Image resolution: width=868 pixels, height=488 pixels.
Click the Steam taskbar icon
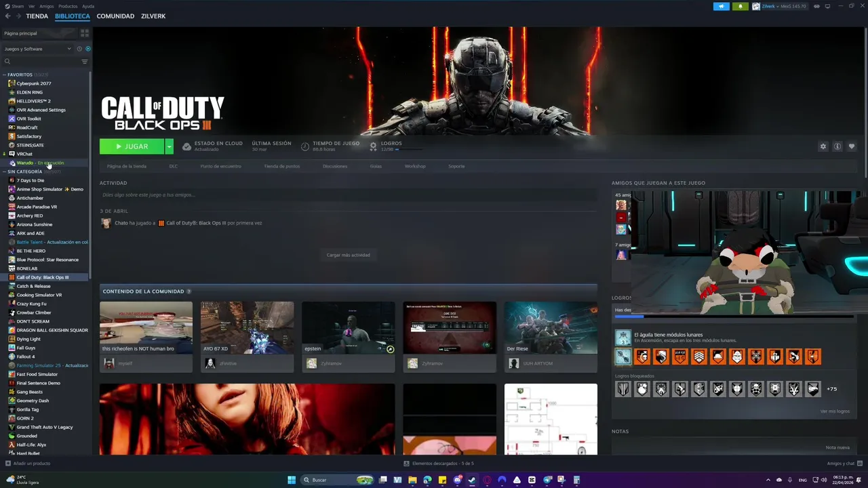click(x=472, y=480)
